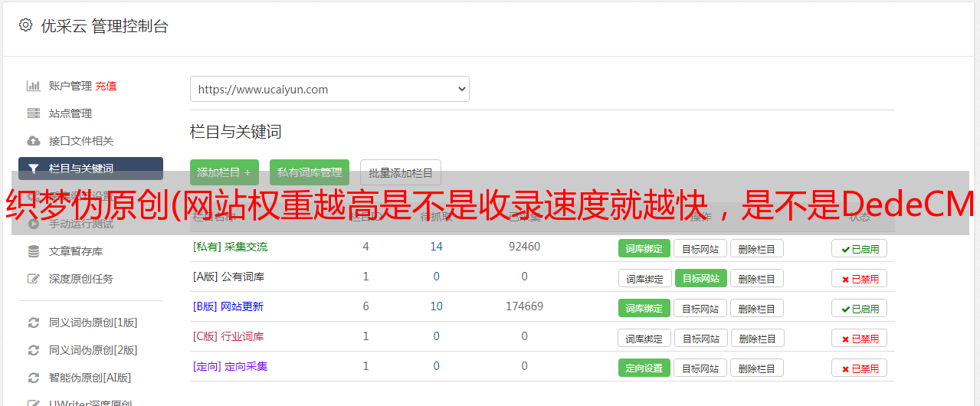Click the [定向] 定向采集 column name
The width and height of the screenshot is (980, 406).
tap(230, 366)
